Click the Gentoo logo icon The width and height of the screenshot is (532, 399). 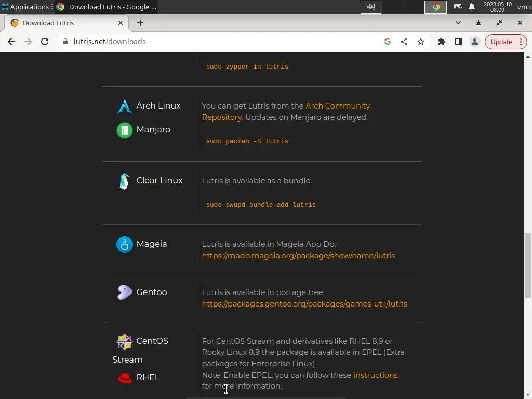point(125,292)
